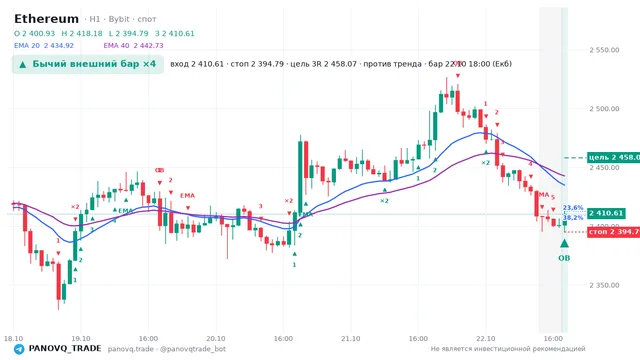The height and width of the screenshot is (360, 640).
Task: Click the Ethereum chart title
Action: point(46,19)
